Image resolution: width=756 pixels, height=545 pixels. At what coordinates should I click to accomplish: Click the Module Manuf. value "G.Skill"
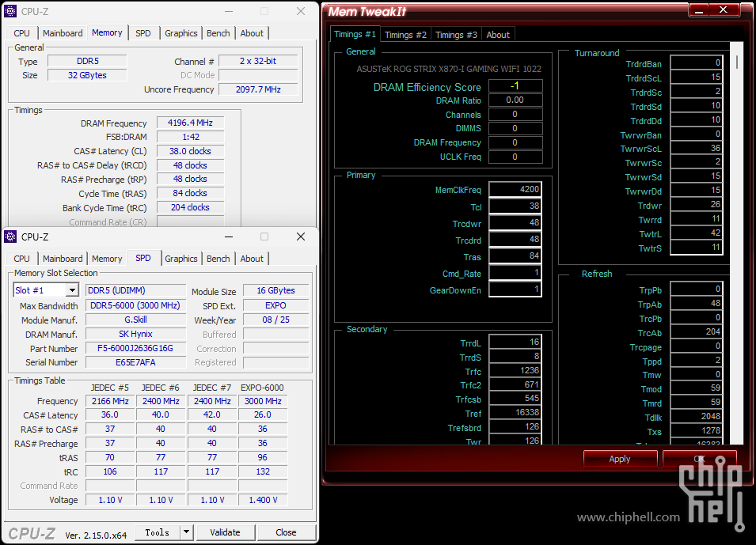pos(135,320)
